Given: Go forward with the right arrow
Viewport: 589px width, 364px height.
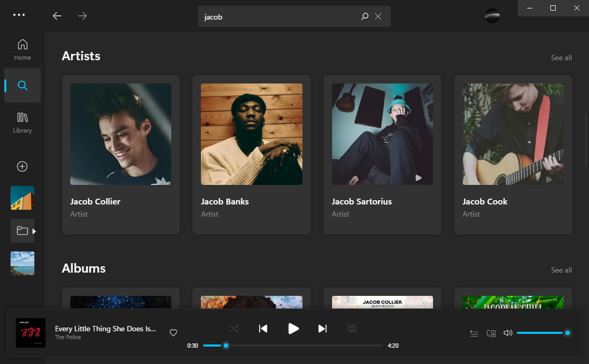Looking at the screenshot, I should tap(82, 16).
